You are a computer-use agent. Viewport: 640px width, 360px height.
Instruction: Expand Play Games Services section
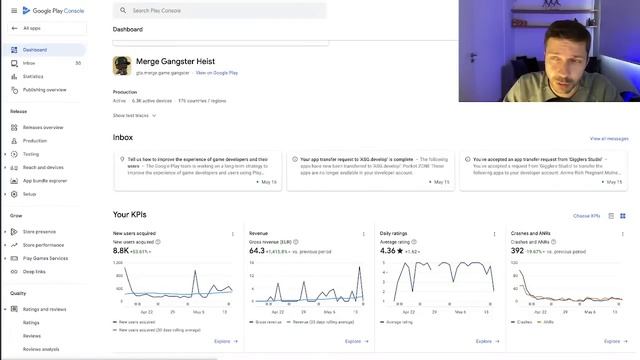5,258
